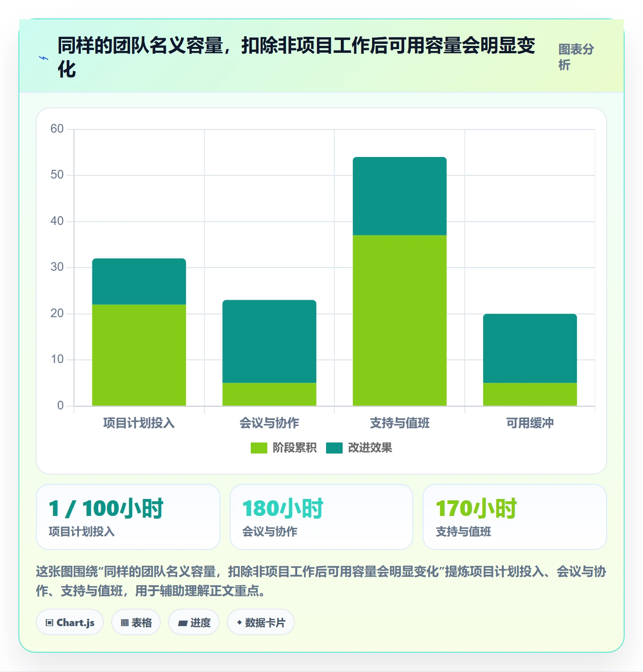
Task: Click the 可用缓冲 x-axis label
Action: (530, 423)
